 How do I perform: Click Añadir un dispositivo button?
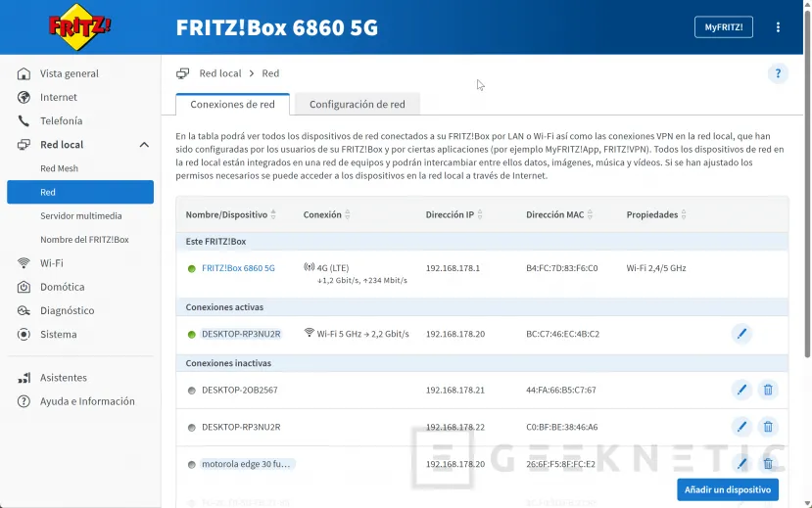728,490
